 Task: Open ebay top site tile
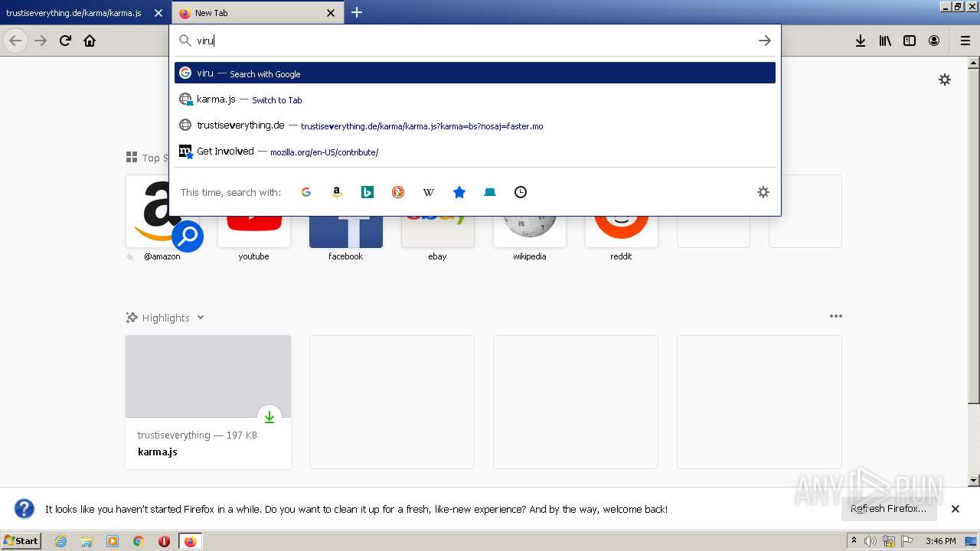[x=438, y=218]
